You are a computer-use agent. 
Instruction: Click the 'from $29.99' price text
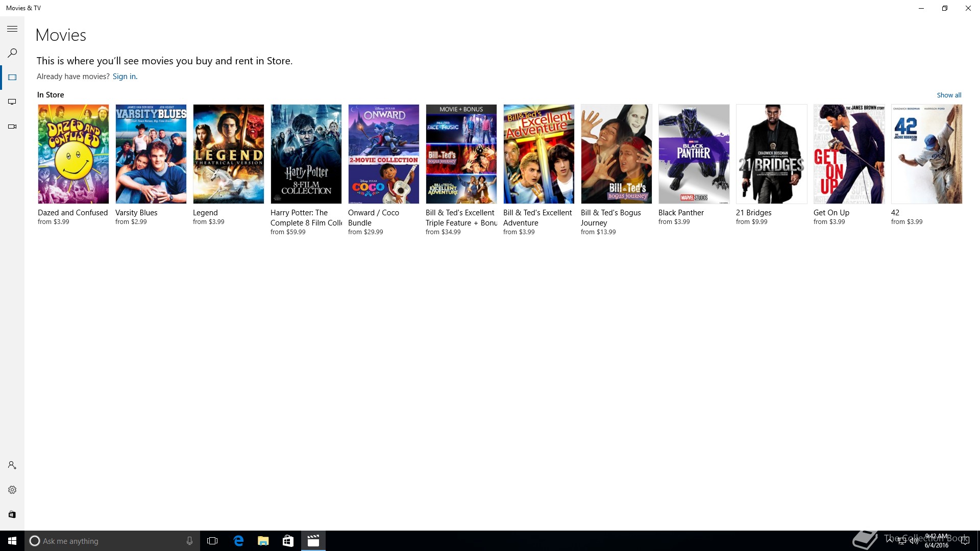[365, 232]
